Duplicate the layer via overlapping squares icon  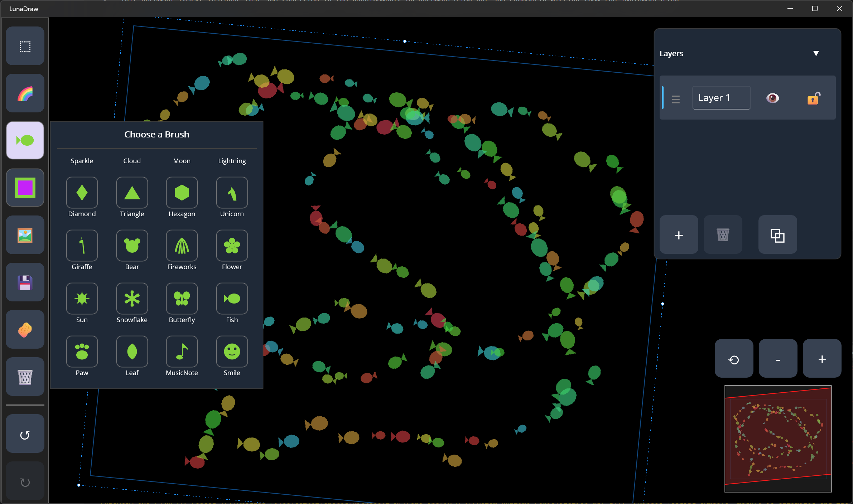tap(777, 235)
